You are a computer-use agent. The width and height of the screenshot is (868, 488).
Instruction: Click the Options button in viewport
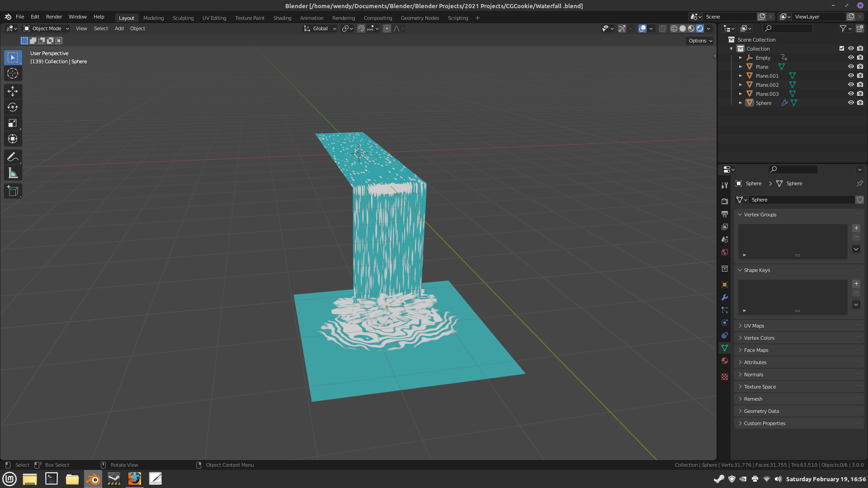[x=700, y=41]
